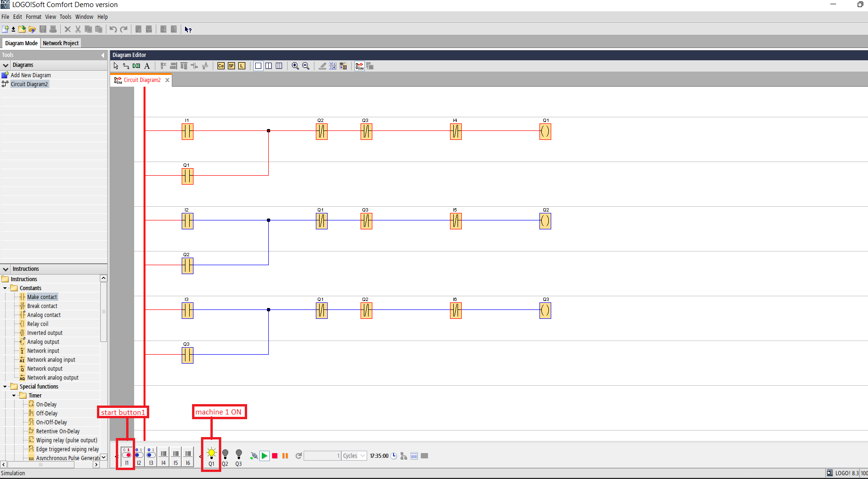Screen dimensions: 868x479
Task: Select the SF special functions toolbar icon
Action: click(231, 65)
